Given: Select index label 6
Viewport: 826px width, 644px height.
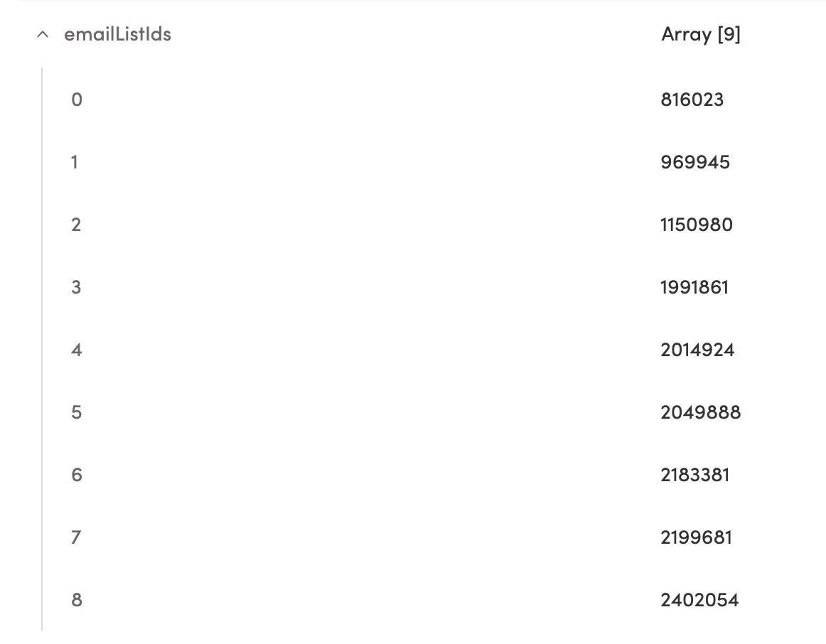Looking at the screenshot, I should pos(75,475).
